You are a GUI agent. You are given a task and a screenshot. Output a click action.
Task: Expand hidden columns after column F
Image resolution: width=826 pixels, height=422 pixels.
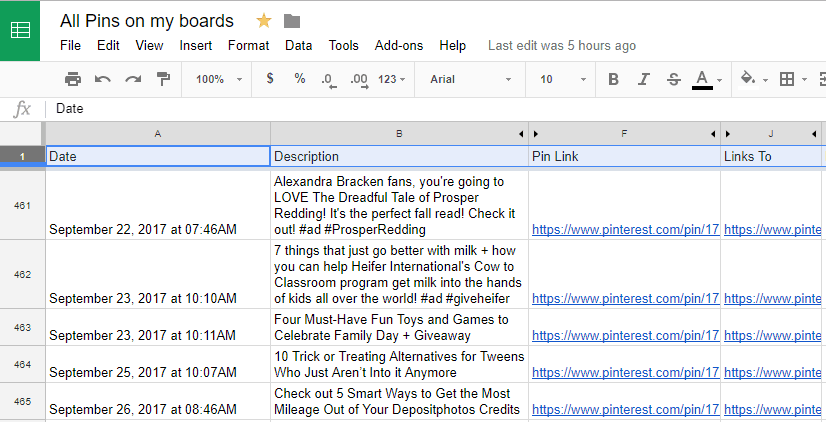(x=713, y=134)
